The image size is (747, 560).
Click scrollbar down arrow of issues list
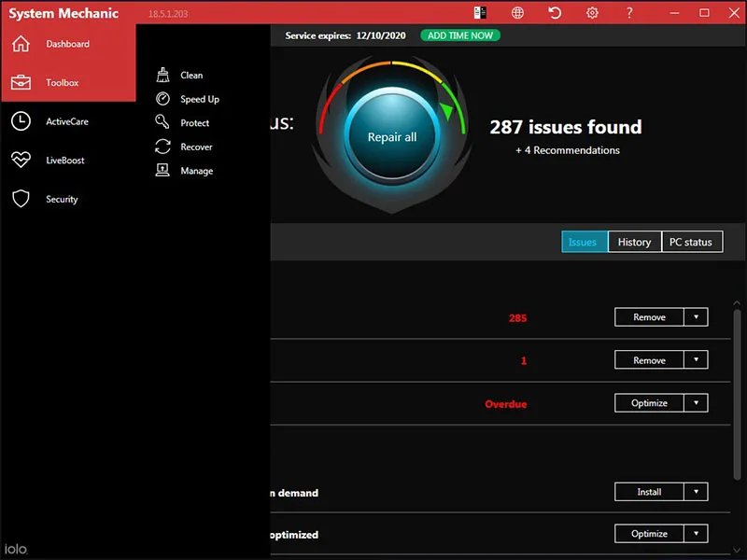[737, 550]
